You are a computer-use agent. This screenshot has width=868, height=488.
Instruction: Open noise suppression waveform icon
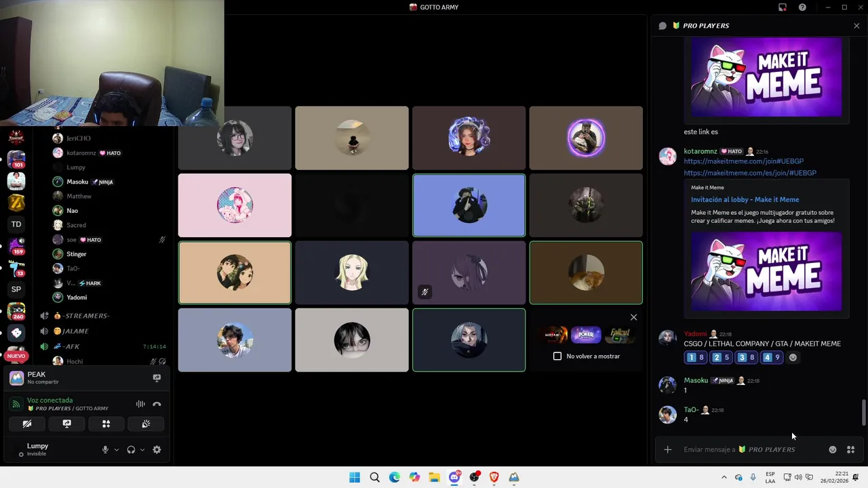point(140,404)
